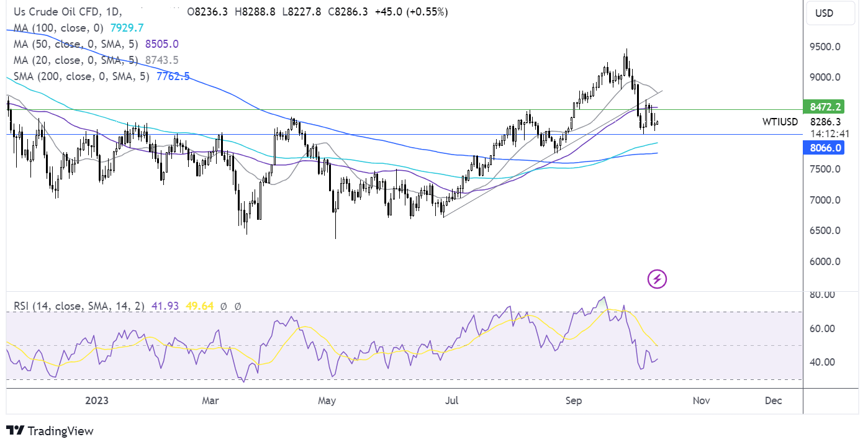Click the Nov label on time axis
868x447 pixels.
click(700, 401)
